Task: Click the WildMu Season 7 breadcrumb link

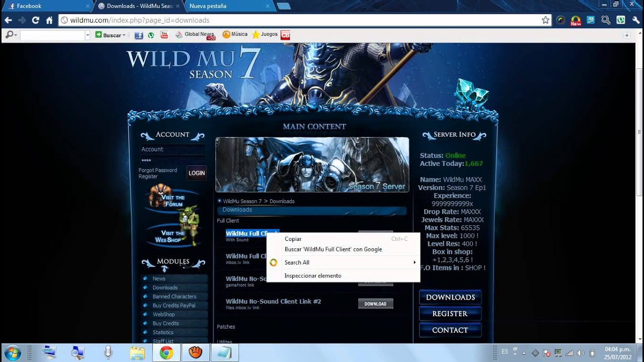Action: (243, 201)
